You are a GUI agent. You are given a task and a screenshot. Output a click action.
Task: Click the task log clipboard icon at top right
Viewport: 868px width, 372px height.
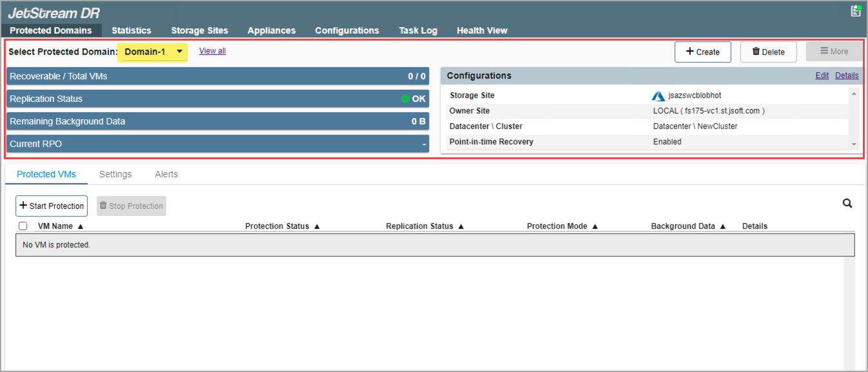pyautogui.click(x=855, y=11)
